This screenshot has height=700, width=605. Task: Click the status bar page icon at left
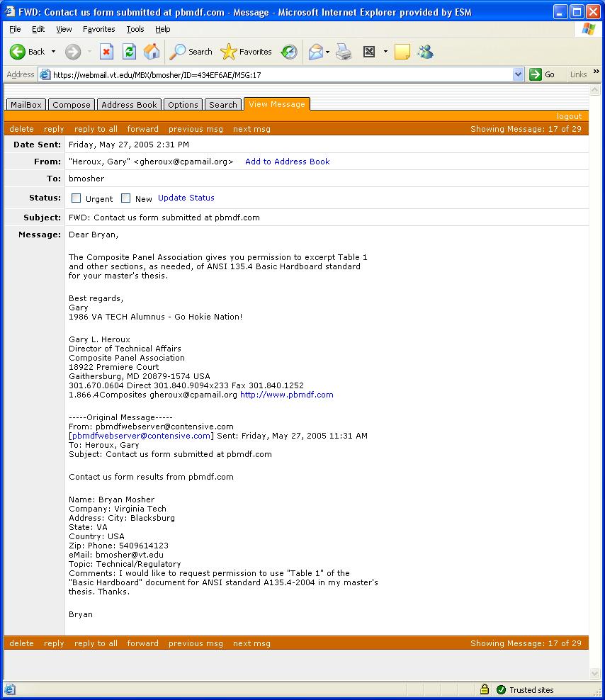[10, 690]
